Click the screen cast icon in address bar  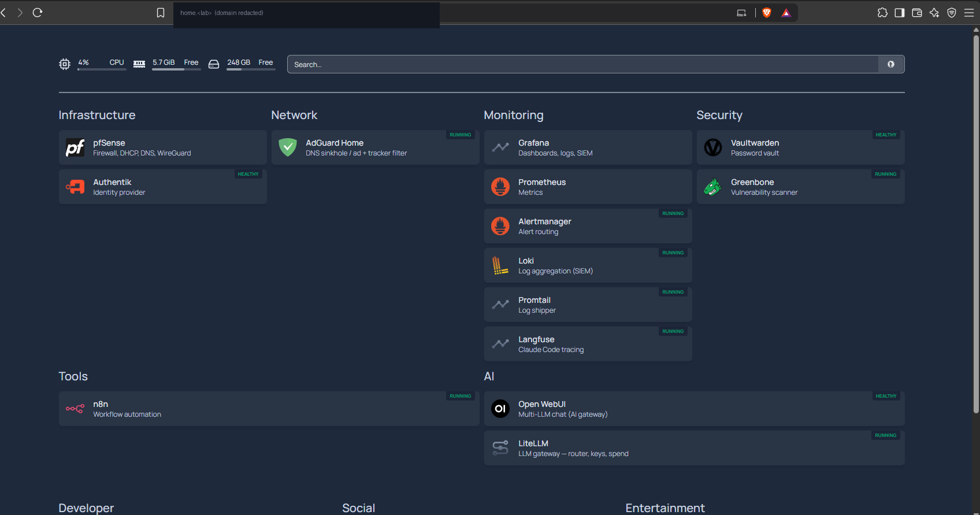741,13
